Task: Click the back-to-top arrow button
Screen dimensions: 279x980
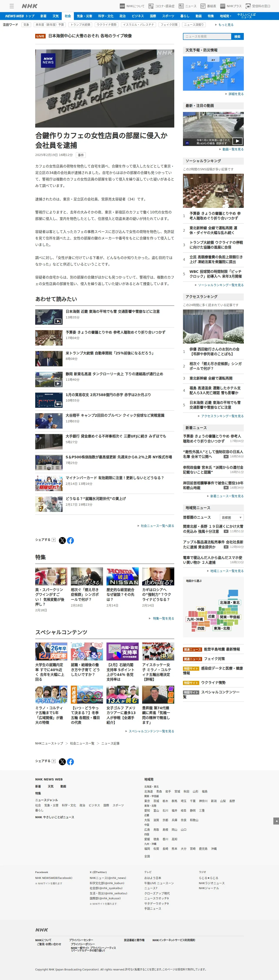Action: 276,821
